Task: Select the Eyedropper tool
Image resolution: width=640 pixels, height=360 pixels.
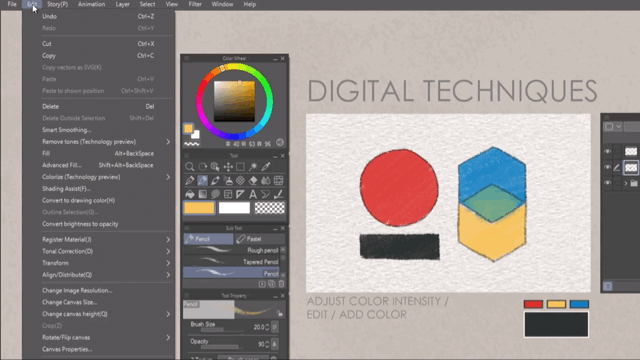Action: (266, 167)
